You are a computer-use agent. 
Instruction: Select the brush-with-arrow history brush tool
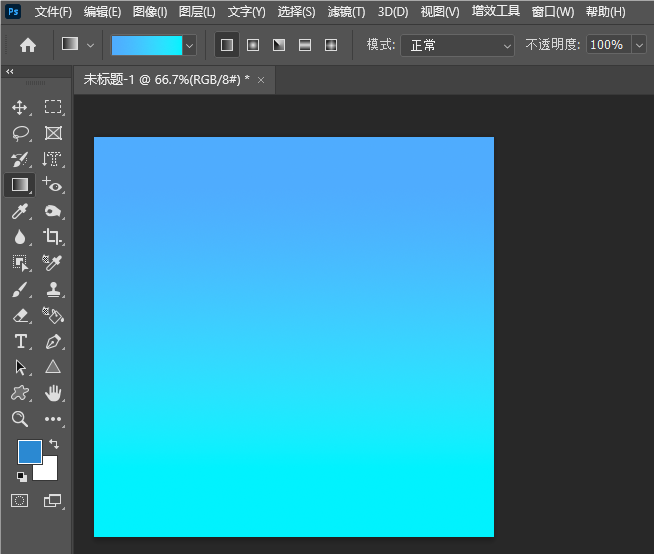point(20,159)
